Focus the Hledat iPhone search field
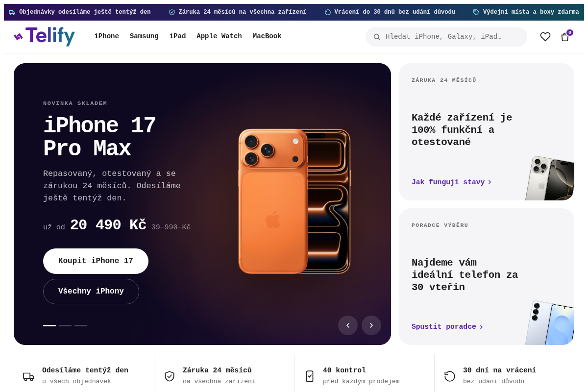 click(446, 37)
